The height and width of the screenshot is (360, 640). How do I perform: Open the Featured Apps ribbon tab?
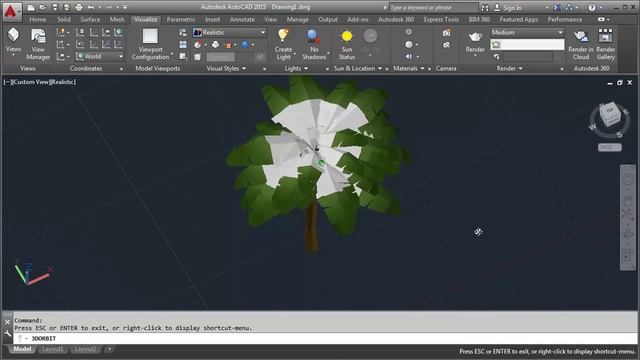point(518,19)
